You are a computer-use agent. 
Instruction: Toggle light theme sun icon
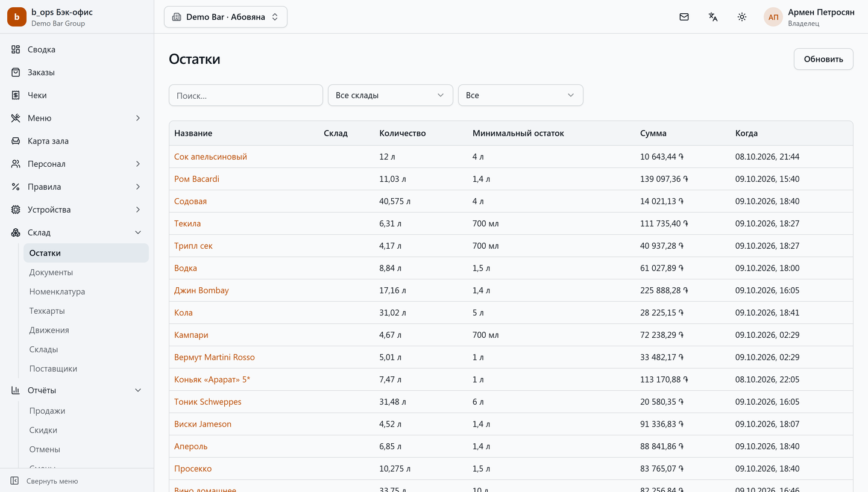tap(742, 17)
